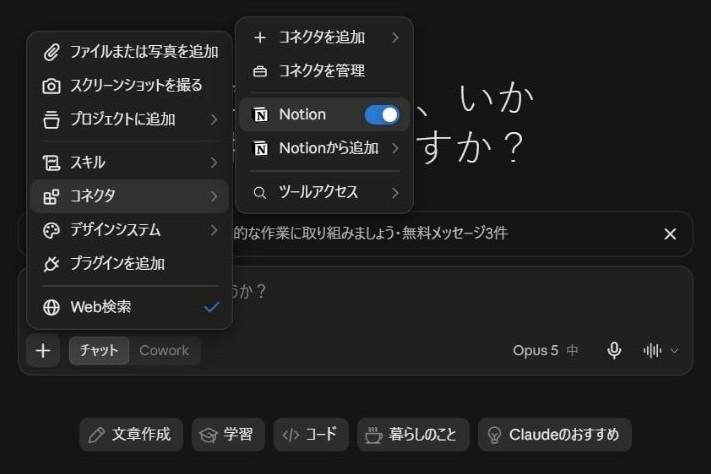Switch to the チャット tab
Viewport: 711px width, 474px height.
(99, 350)
